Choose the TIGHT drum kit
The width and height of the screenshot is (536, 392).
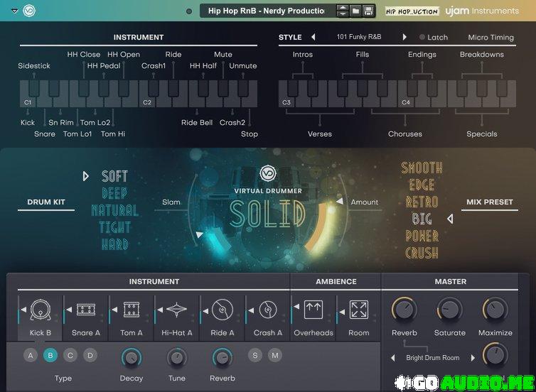coord(115,227)
